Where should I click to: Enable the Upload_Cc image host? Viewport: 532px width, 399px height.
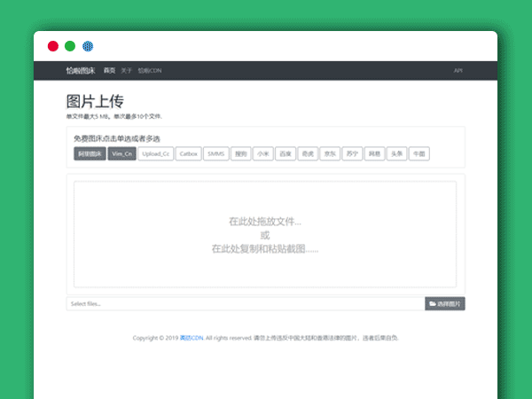pyautogui.click(x=156, y=153)
